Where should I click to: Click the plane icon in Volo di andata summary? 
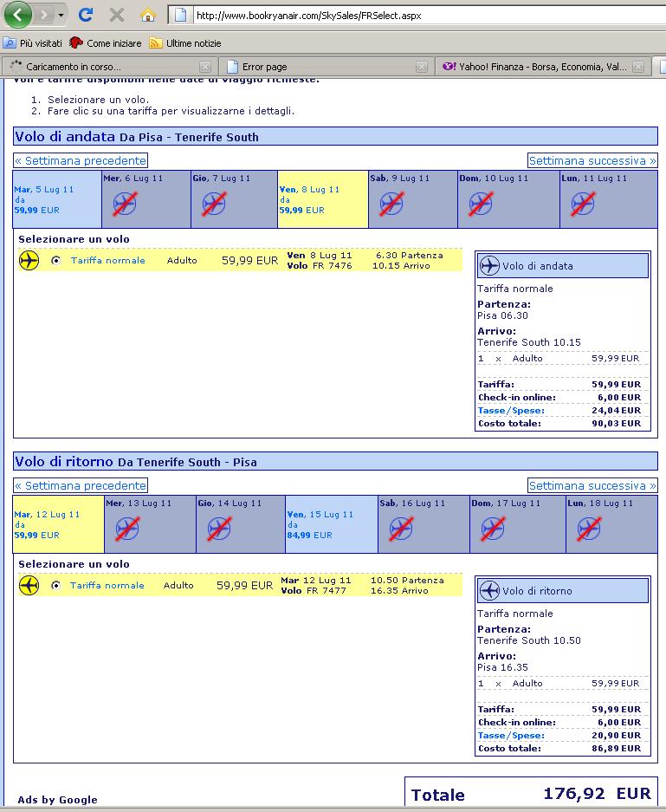(489, 266)
